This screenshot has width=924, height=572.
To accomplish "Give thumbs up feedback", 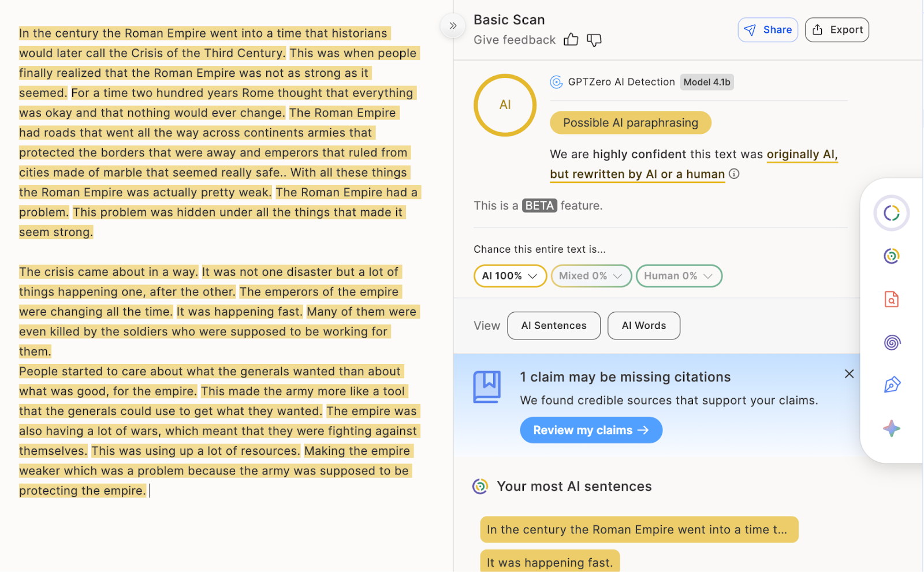I will coord(571,40).
